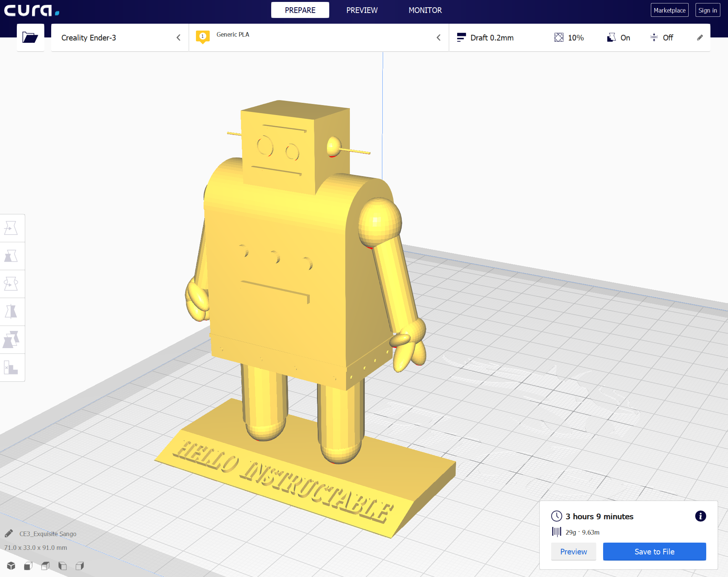This screenshot has height=577, width=728.
Task: Click the Save to File button
Action: coord(654,551)
